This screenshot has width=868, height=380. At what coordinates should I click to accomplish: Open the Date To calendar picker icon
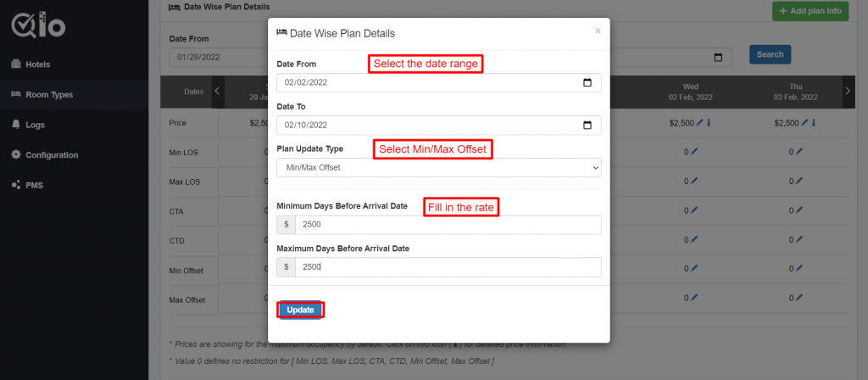tap(587, 125)
